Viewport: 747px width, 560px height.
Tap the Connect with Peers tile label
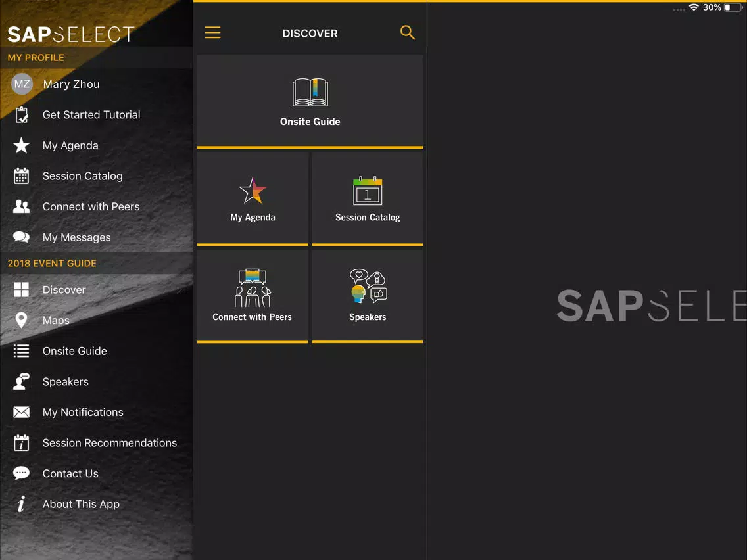(x=252, y=317)
